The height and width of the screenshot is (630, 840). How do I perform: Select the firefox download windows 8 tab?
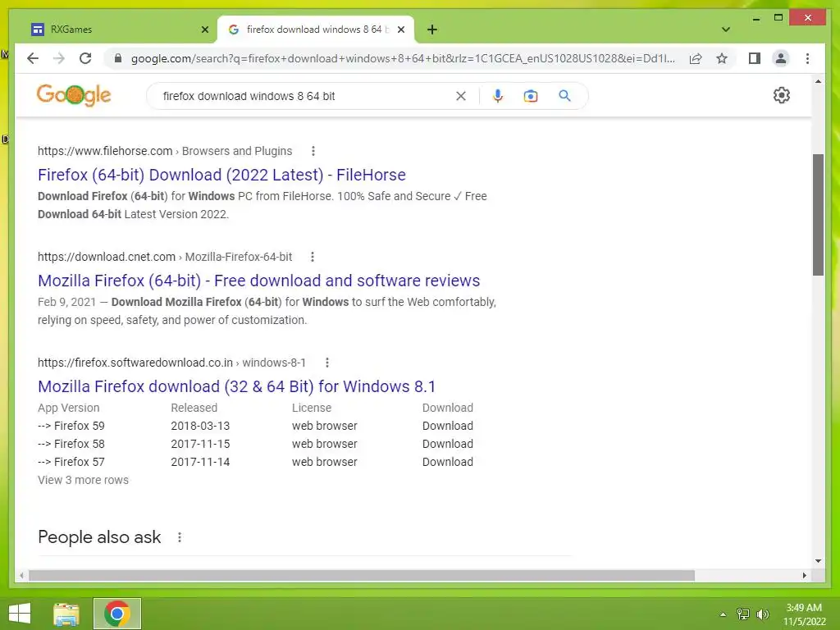316,30
